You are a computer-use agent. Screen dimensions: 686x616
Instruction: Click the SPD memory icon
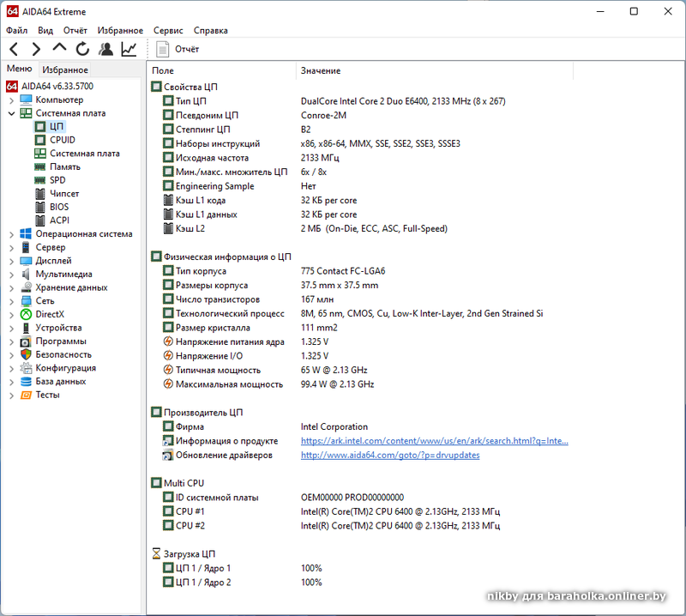point(39,180)
